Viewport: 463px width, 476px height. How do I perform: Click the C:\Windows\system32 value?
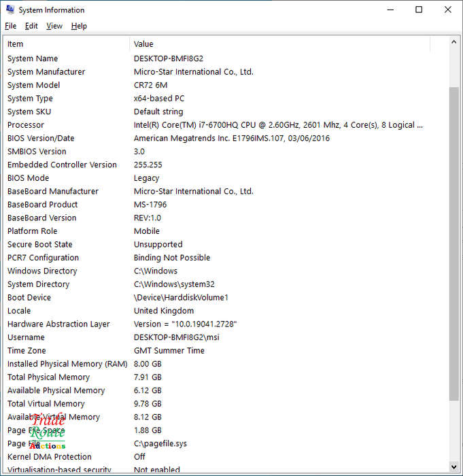tap(174, 284)
